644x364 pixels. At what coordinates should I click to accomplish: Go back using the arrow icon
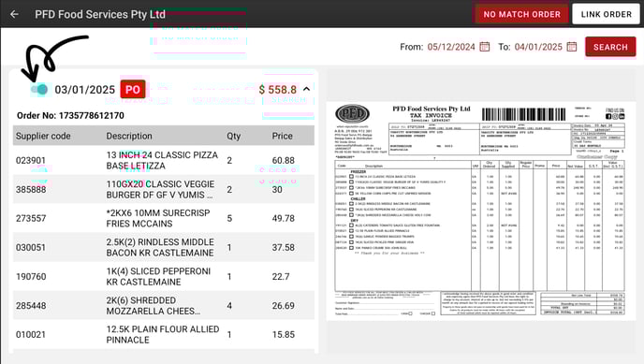[14, 14]
